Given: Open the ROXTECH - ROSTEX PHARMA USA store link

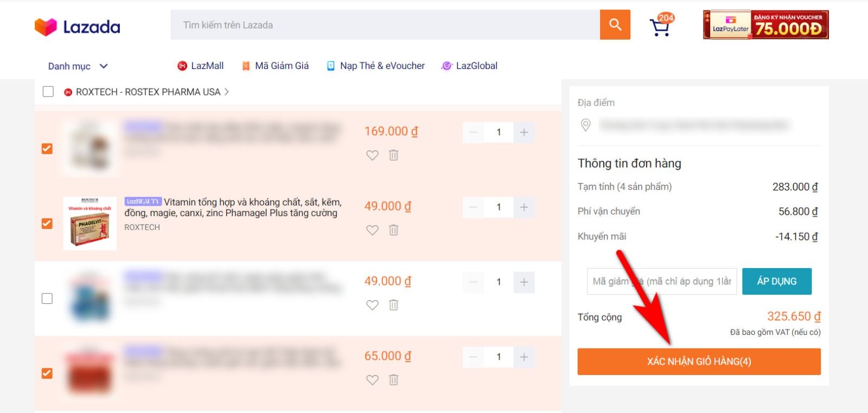Looking at the screenshot, I should [x=148, y=92].
